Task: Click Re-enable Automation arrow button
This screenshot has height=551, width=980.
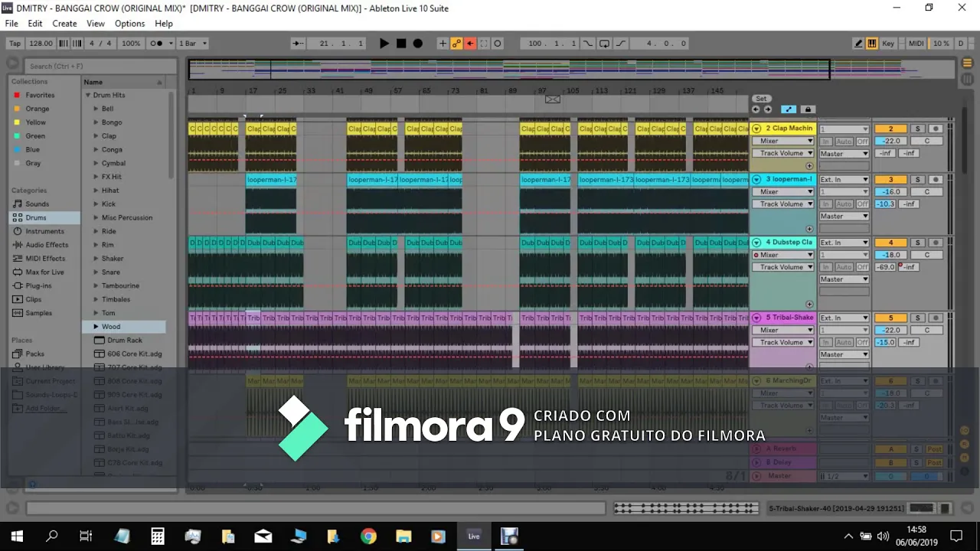Action: (470, 44)
